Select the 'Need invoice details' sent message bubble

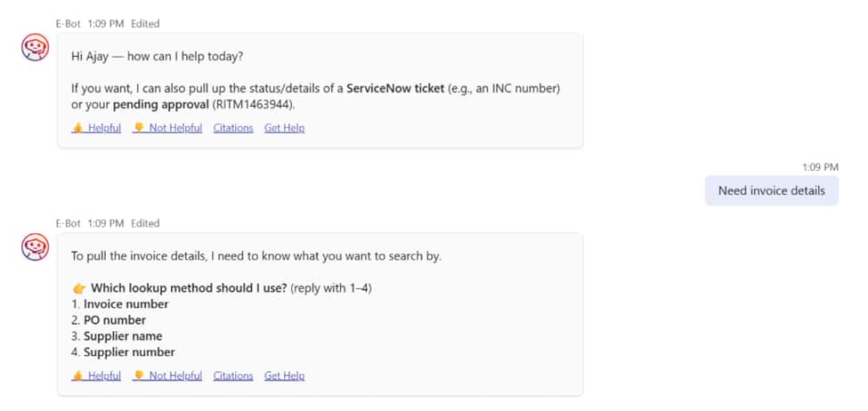pos(771,190)
